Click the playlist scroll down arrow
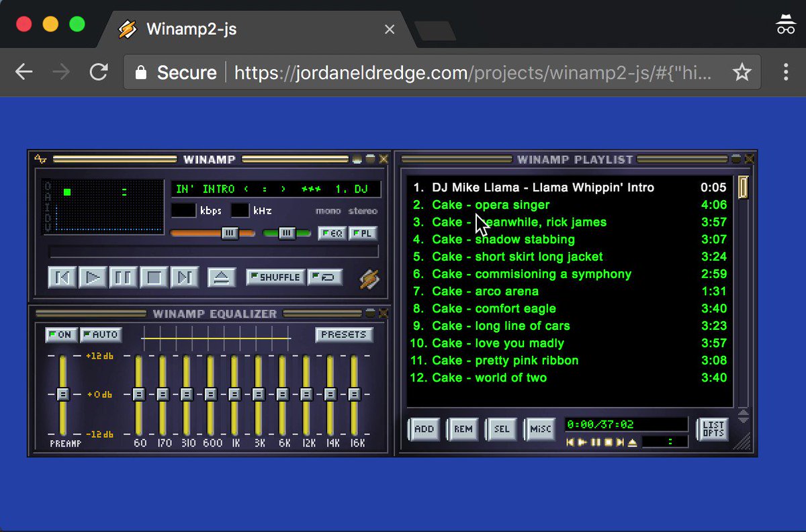This screenshot has height=532, width=806. pyautogui.click(x=743, y=420)
